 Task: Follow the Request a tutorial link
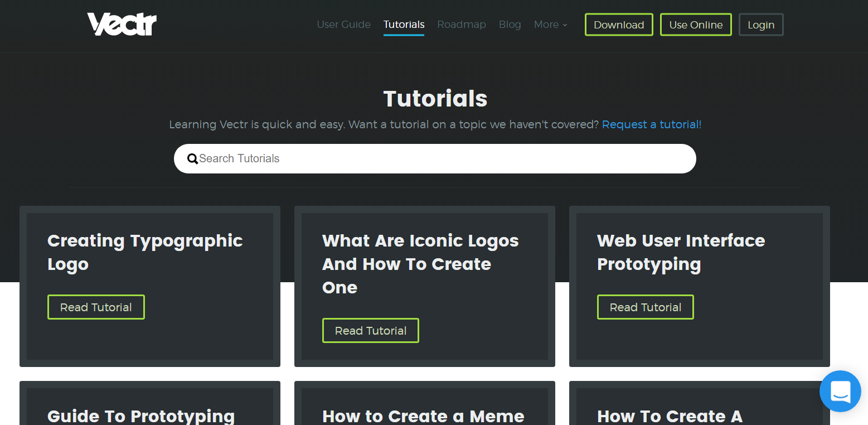point(652,124)
